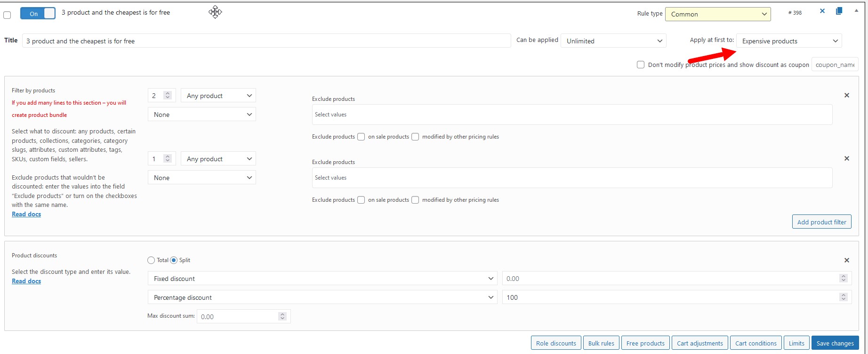This screenshot has height=354, width=868.
Task: Collapse the rule with the top-right arrow
Action: 856,10
